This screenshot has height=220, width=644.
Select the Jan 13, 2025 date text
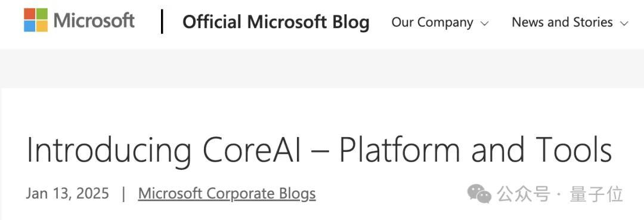click(x=67, y=193)
